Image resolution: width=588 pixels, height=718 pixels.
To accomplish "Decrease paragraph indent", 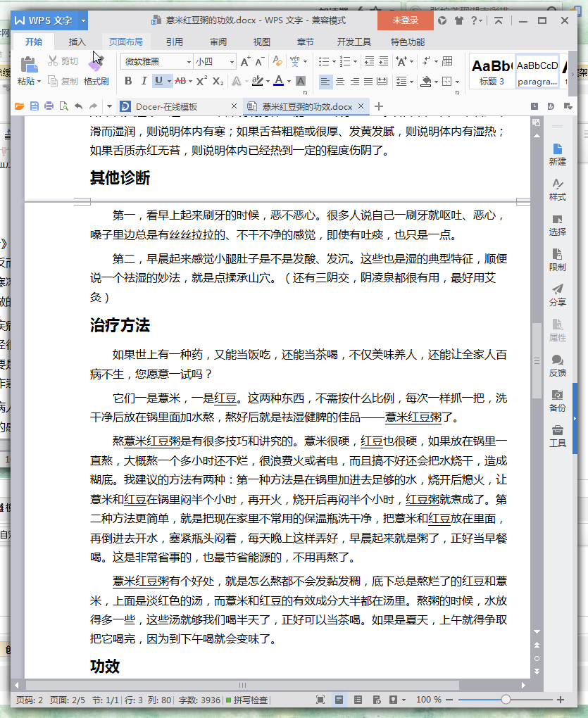I will (x=369, y=61).
